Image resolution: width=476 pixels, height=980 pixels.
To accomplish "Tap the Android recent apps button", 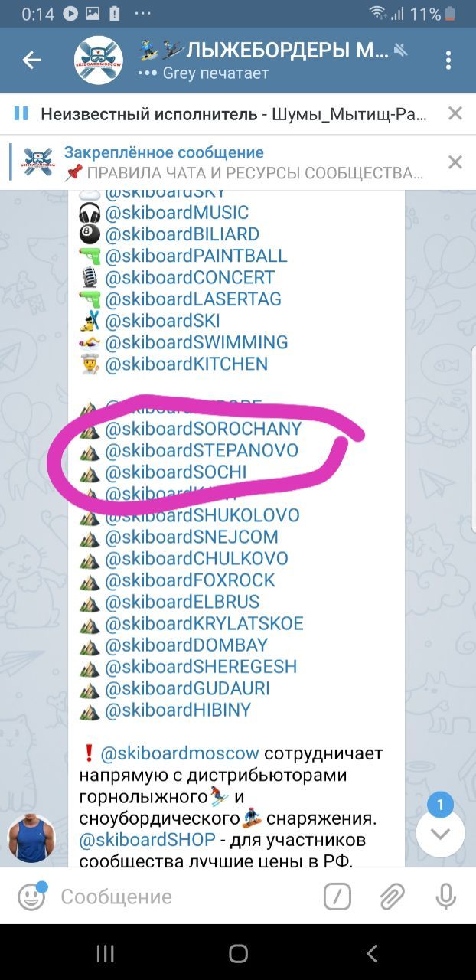I will [105, 953].
